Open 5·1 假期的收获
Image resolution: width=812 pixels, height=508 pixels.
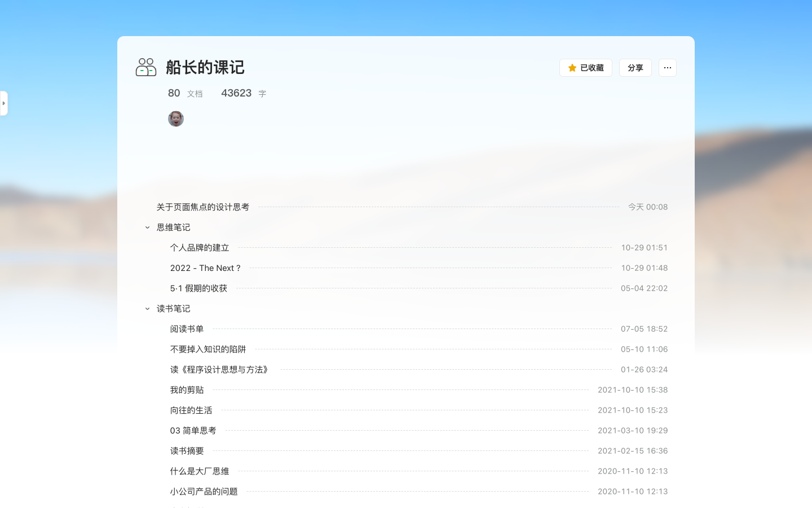198,288
